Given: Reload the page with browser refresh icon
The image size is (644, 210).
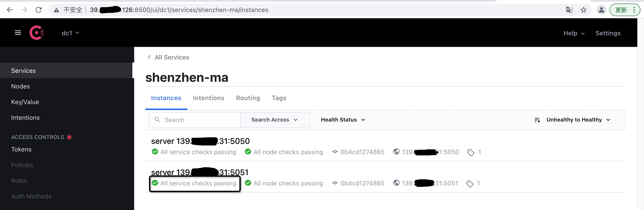Looking at the screenshot, I should (38, 10).
